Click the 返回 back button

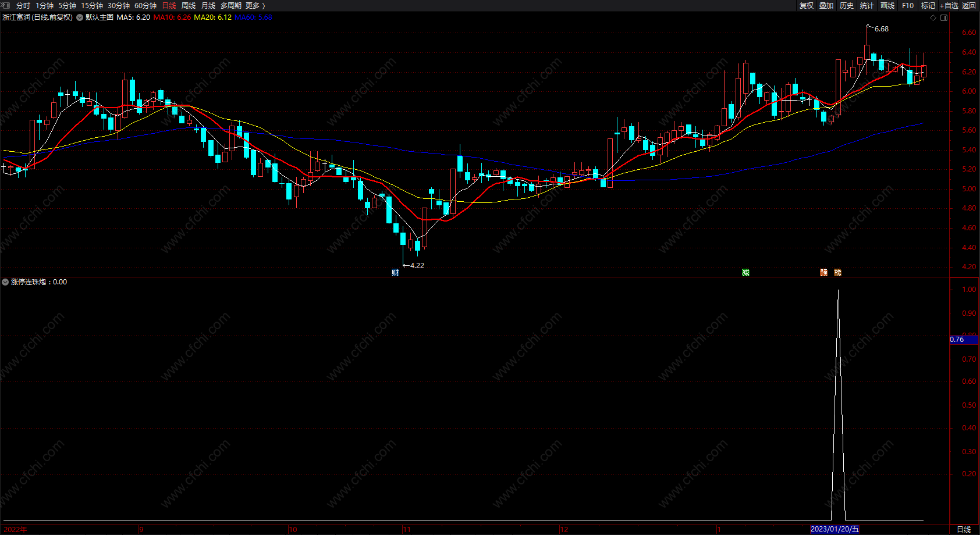(969, 5)
